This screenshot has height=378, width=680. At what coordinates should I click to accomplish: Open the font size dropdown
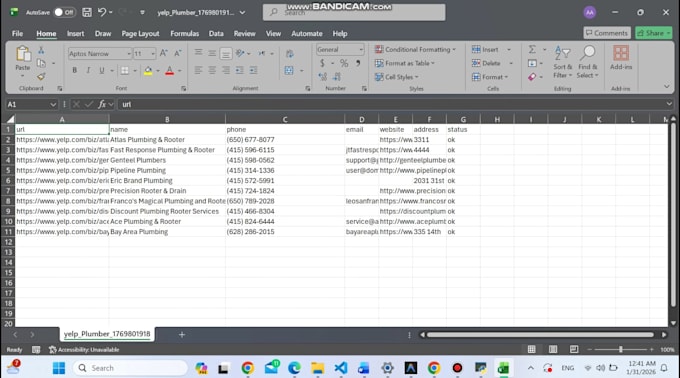coord(153,54)
